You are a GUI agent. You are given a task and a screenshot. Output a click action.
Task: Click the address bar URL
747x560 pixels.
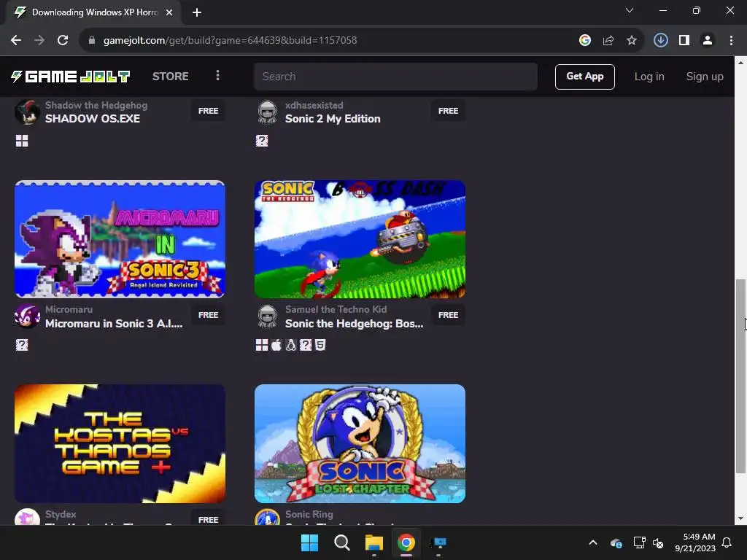coord(230,40)
